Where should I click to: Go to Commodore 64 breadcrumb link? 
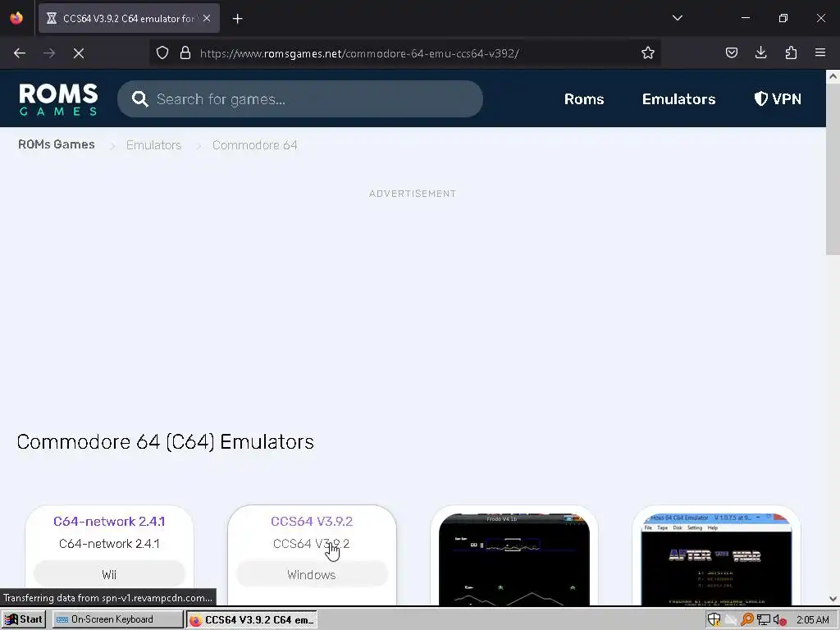[x=255, y=145]
